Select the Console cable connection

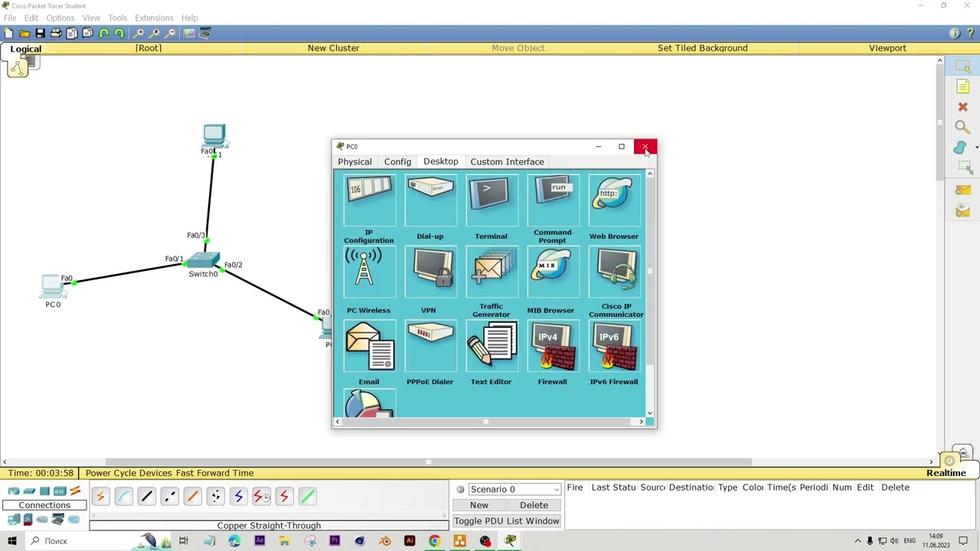123,497
